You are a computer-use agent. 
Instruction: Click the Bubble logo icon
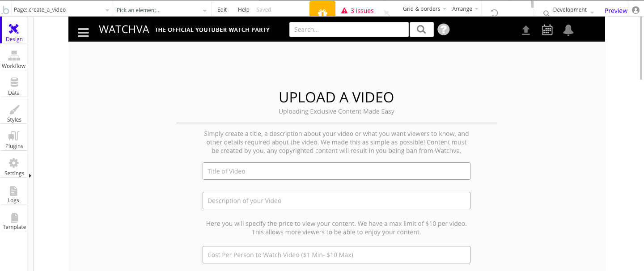pos(5,9)
